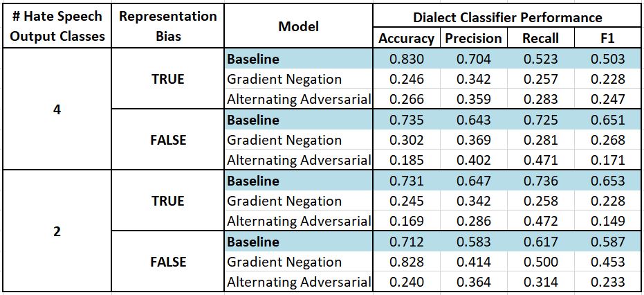644x295 pixels.
Task: Click the "Accuracy" column header
Action: [406, 39]
